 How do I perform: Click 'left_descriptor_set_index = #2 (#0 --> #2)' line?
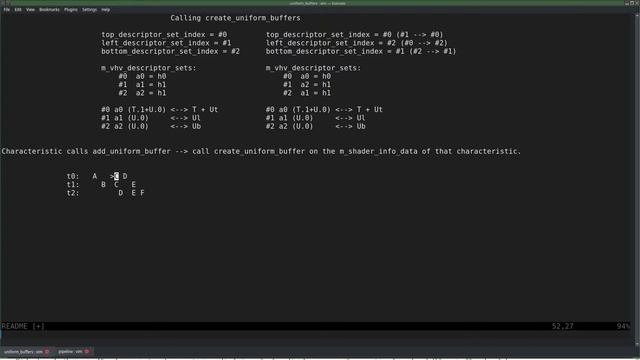coord(357,43)
